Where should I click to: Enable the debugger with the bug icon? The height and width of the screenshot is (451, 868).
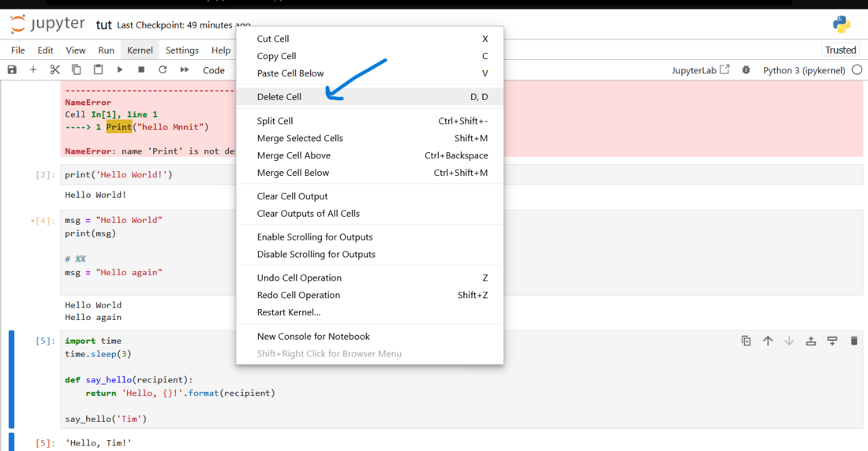coord(746,70)
